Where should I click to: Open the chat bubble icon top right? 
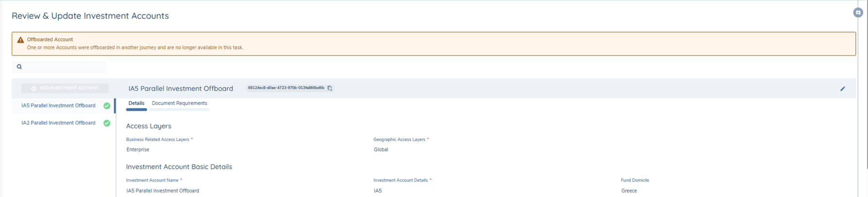tap(858, 13)
